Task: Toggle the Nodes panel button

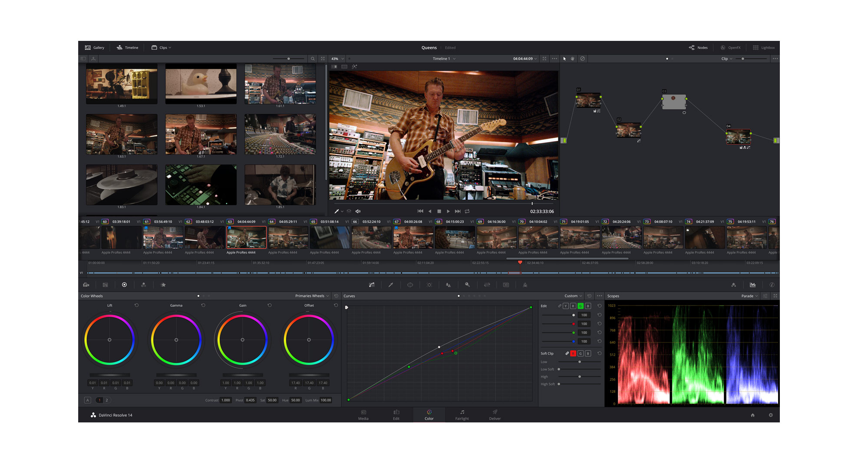Action: pyautogui.click(x=698, y=48)
